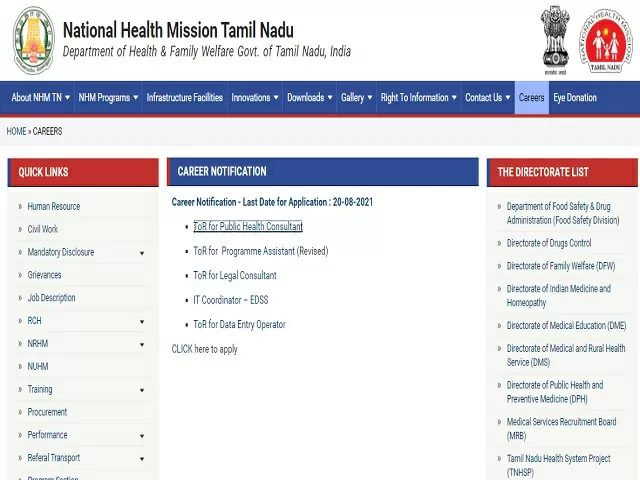Click the National Health Mission Tamil Nadu title
The height and width of the screenshot is (480, 640).
coord(178,31)
